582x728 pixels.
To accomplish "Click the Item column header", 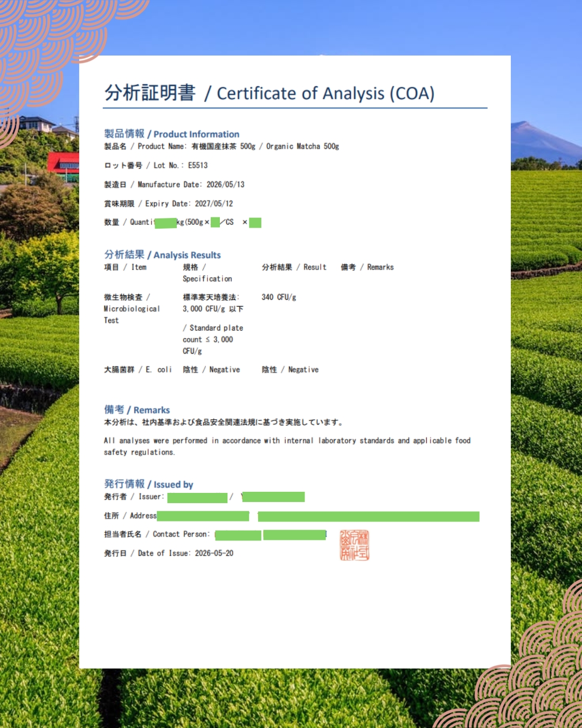I will pyautogui.click(x=125, y=267).
